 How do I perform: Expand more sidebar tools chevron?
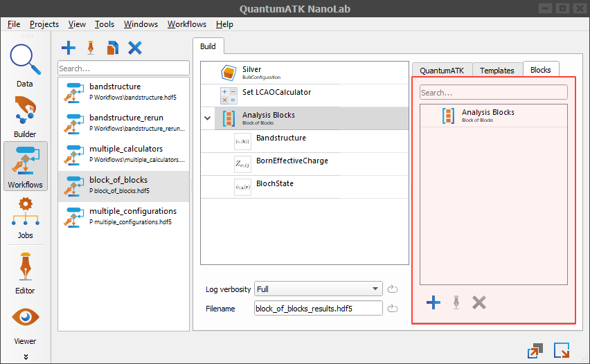(x=26, y=356)
